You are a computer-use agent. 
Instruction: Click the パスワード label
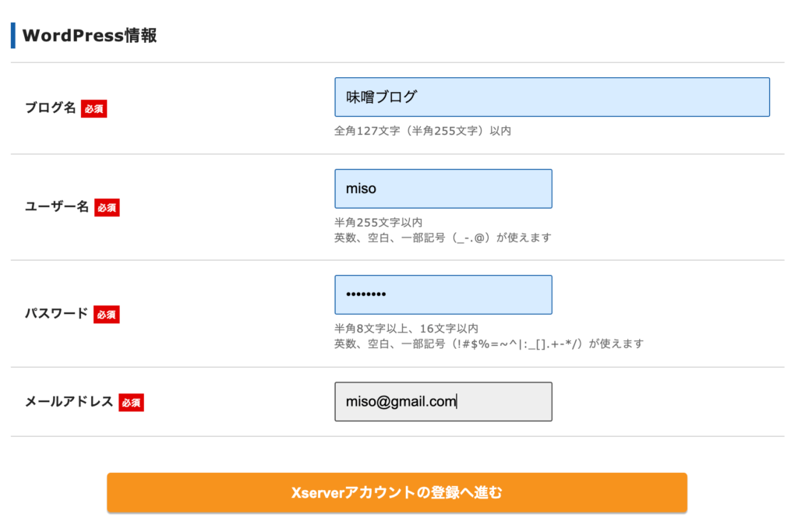tap(56, 313)
